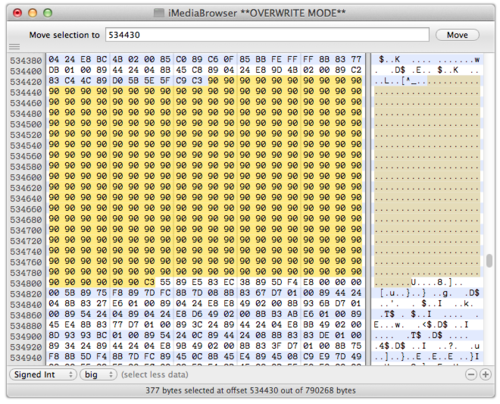The image size is (500, 404).
Task: Click the drag handle lines below toolbar
Action: (x=14, y=47)
